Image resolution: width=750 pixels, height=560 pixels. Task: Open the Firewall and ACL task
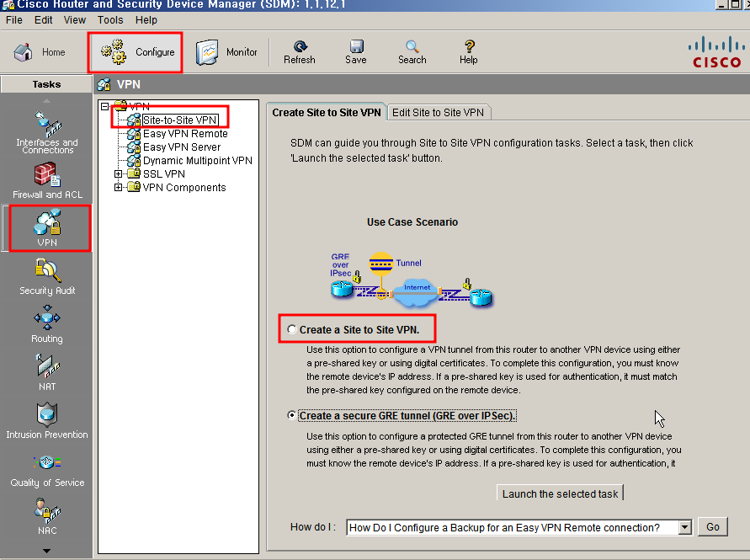(47, 181)
